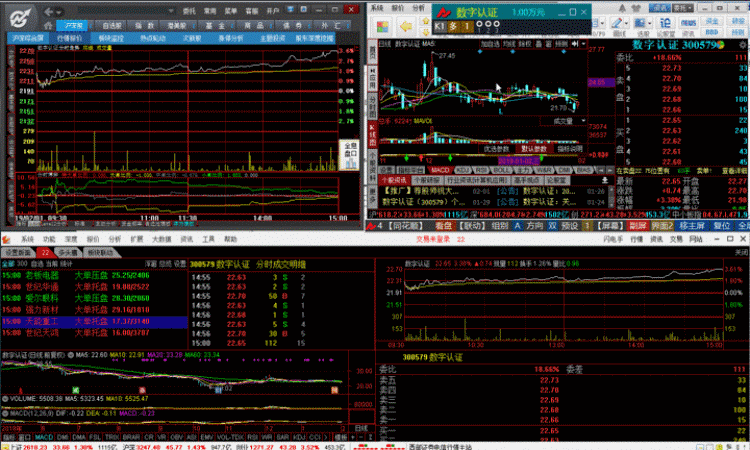Screen dimensions: 750x450
Task: Click the yellow back arrow in the right window toolbar
Action: point(406,26)
